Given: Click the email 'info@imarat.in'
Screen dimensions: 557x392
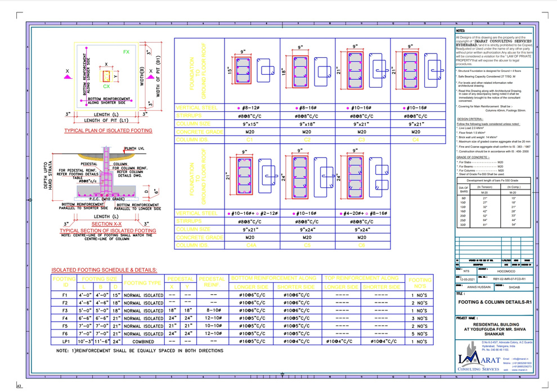Looking at the screenshot, I should tap(520, 359).
